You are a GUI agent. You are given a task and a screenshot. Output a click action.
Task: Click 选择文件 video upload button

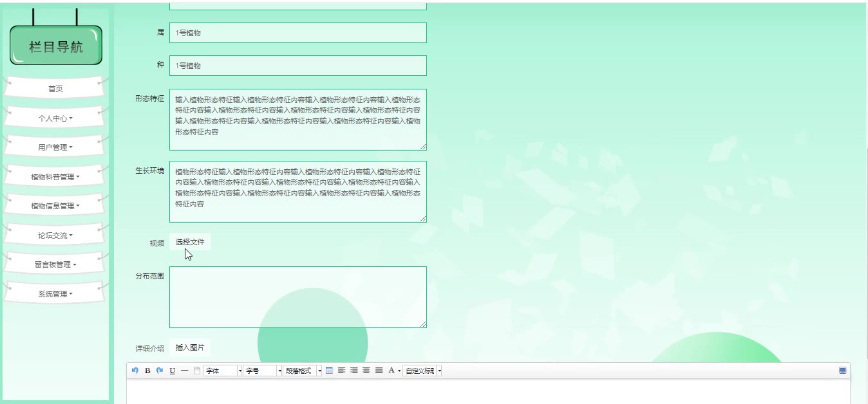coord(190,242)
